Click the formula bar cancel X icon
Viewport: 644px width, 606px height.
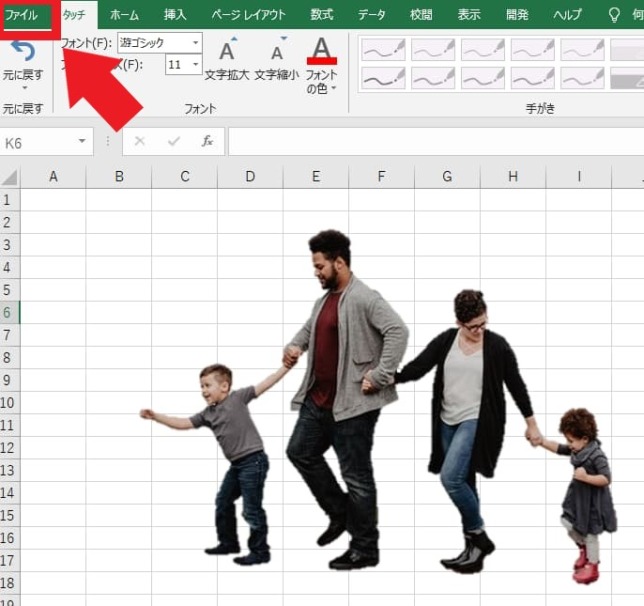click(140, 141)
